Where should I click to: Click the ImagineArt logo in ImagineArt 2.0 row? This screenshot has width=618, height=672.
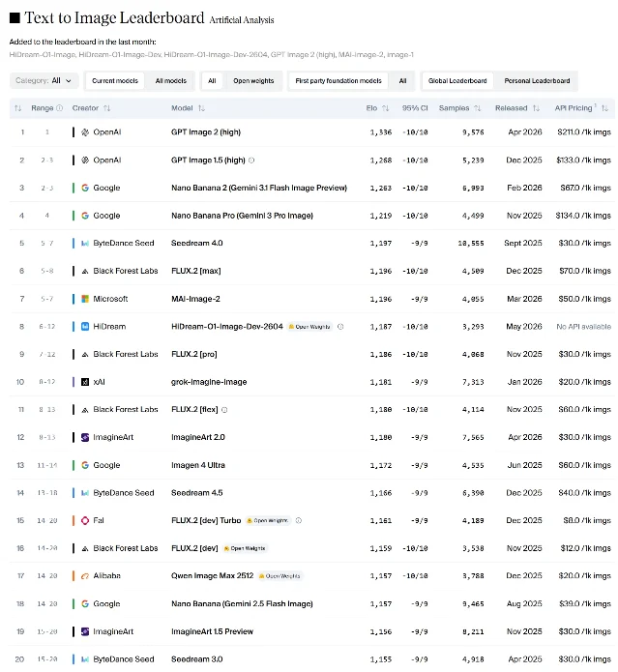coord(85,437)
